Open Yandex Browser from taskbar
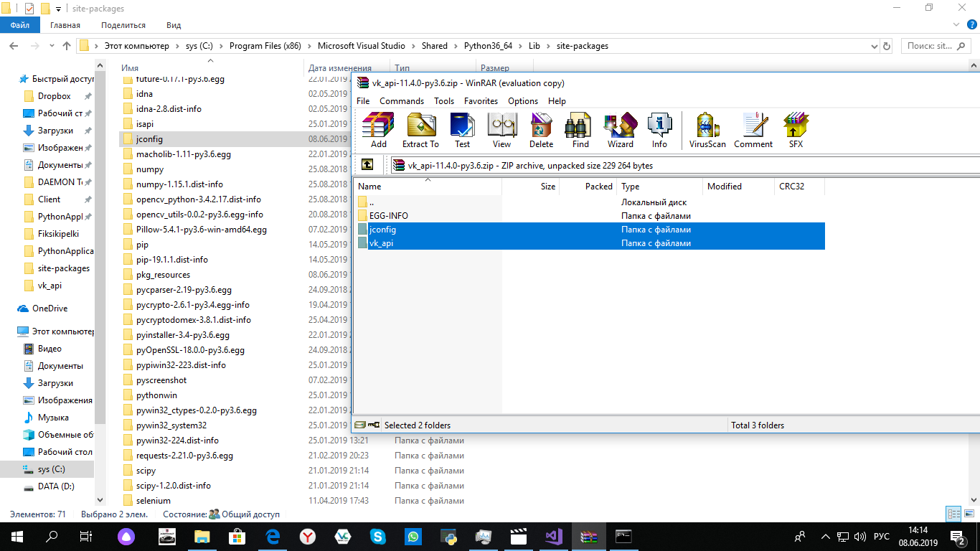Image resolution: width=980 pixels, height=551 pixels. point(307,536)
